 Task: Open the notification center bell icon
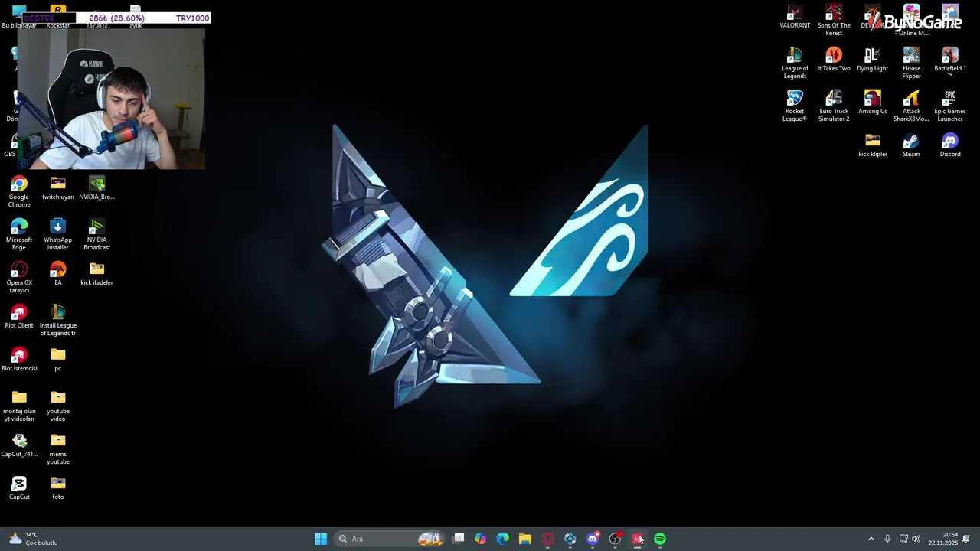966,539
